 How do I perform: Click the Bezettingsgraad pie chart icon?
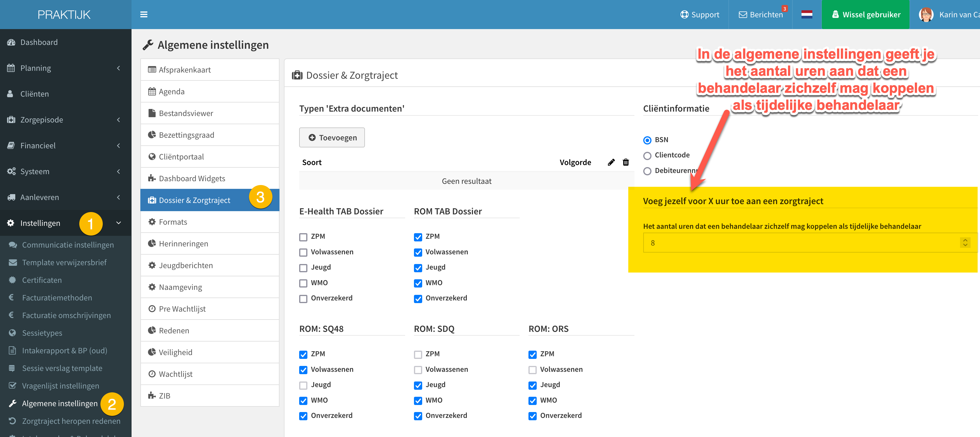point(152,135)
